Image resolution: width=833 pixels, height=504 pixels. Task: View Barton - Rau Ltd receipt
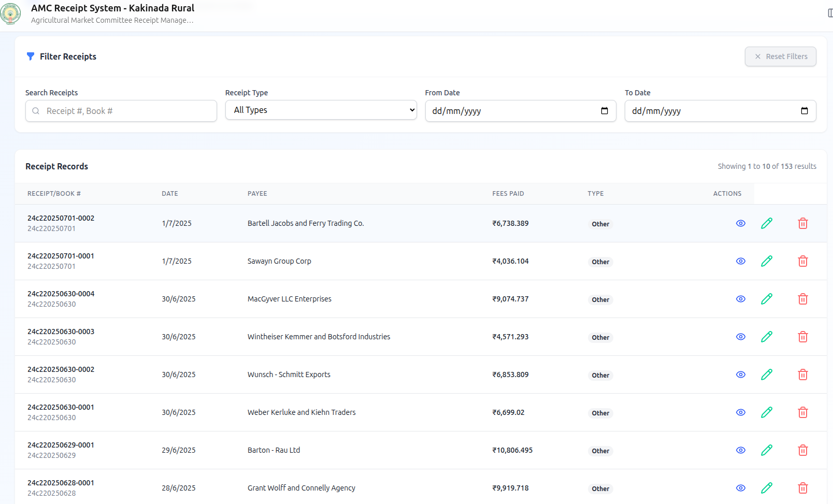point(741,450)
